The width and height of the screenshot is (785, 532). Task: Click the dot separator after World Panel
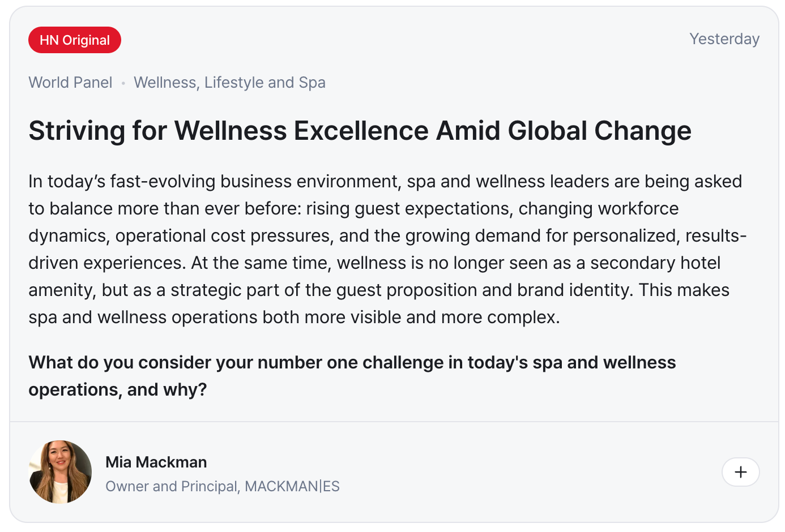[x=123, y=83]
